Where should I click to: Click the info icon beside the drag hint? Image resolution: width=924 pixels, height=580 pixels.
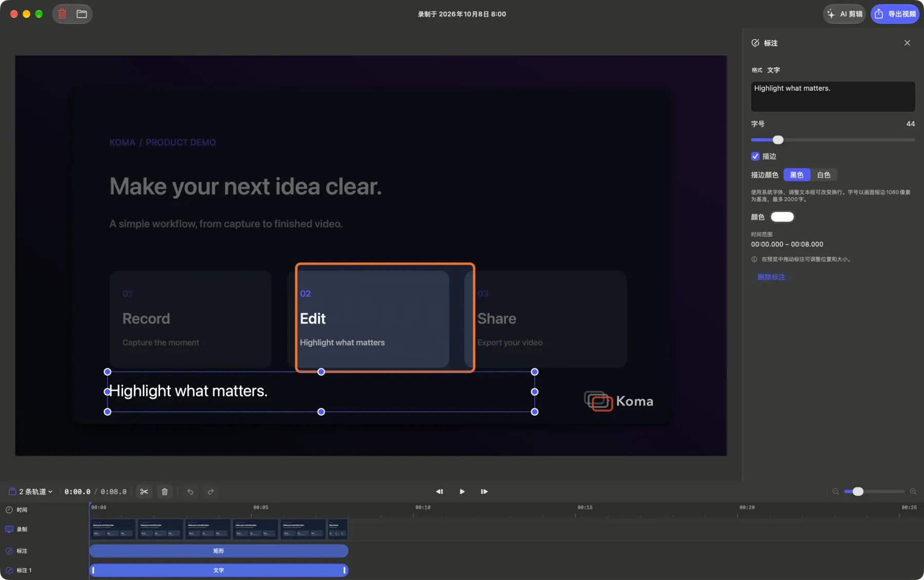click(754, 259)
